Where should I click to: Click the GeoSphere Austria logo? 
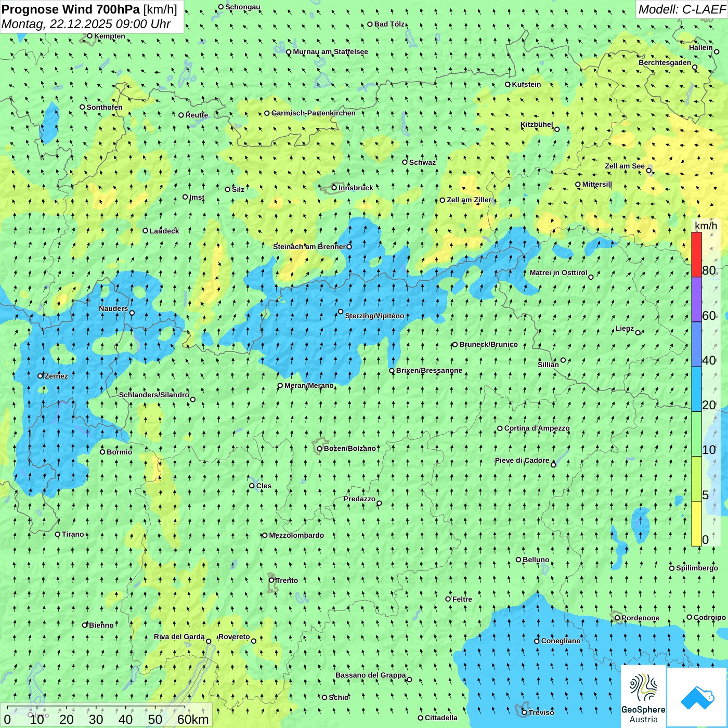(643, 696)
